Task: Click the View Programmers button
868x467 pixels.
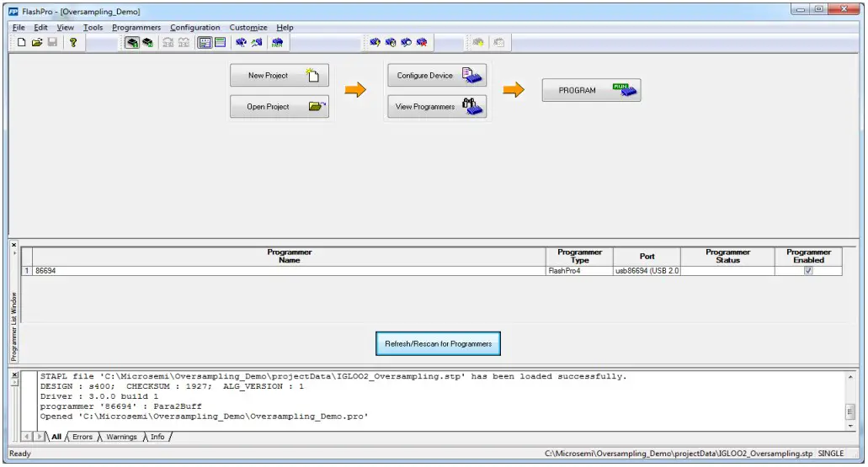Action: (x=437, y=106)
